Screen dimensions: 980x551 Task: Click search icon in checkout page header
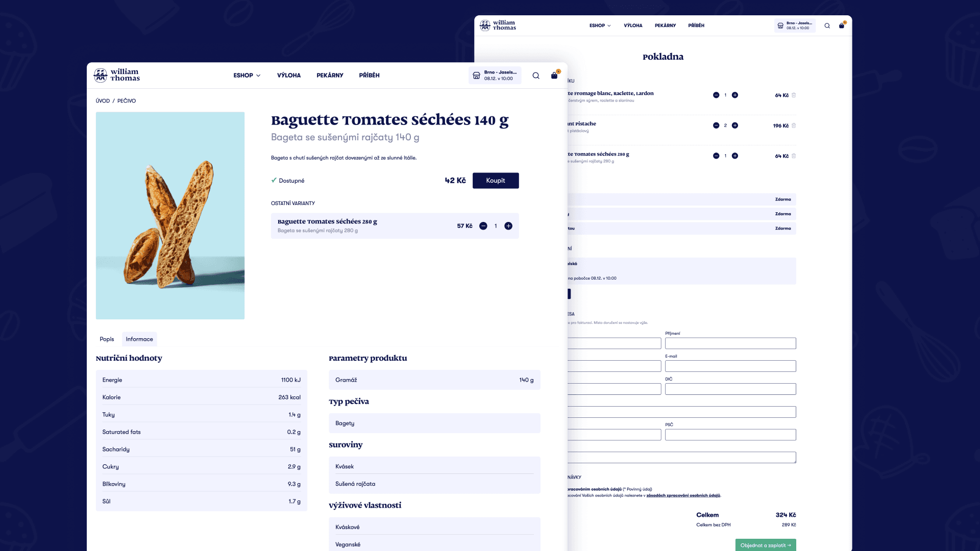tap(827, 26)
